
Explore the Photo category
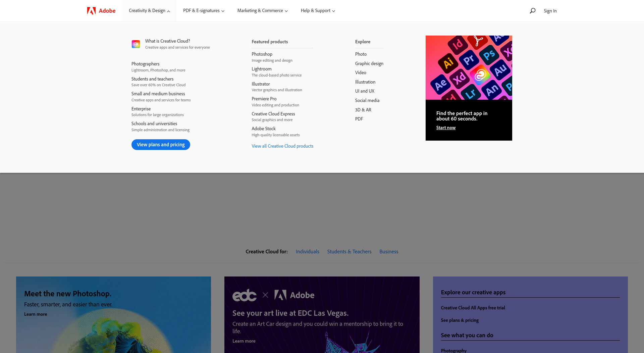coord(361,54)
